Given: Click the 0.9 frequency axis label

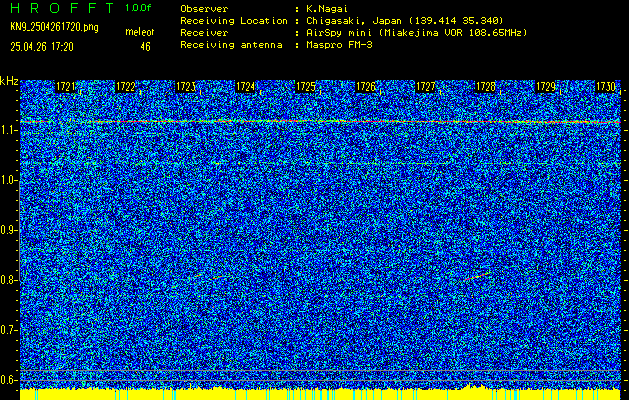Looking at the screenshot, I should pyautogui.click(x=8, y=230).
